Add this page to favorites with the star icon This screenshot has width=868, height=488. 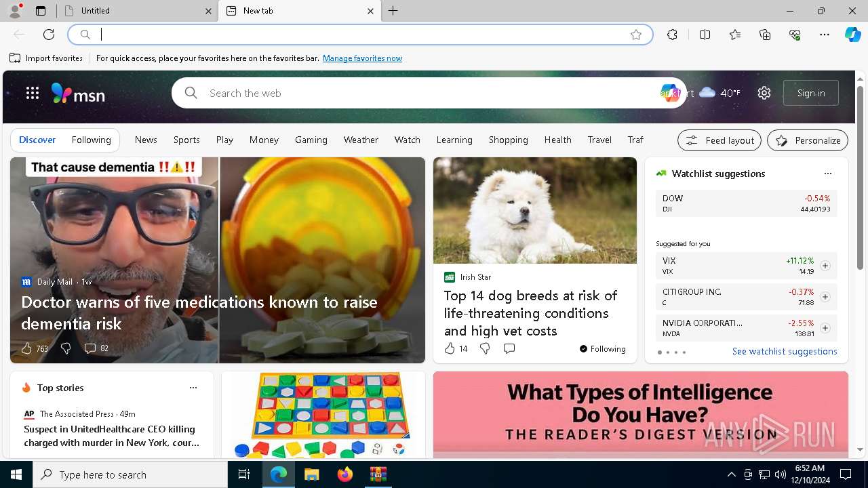[x=636, y=35]
